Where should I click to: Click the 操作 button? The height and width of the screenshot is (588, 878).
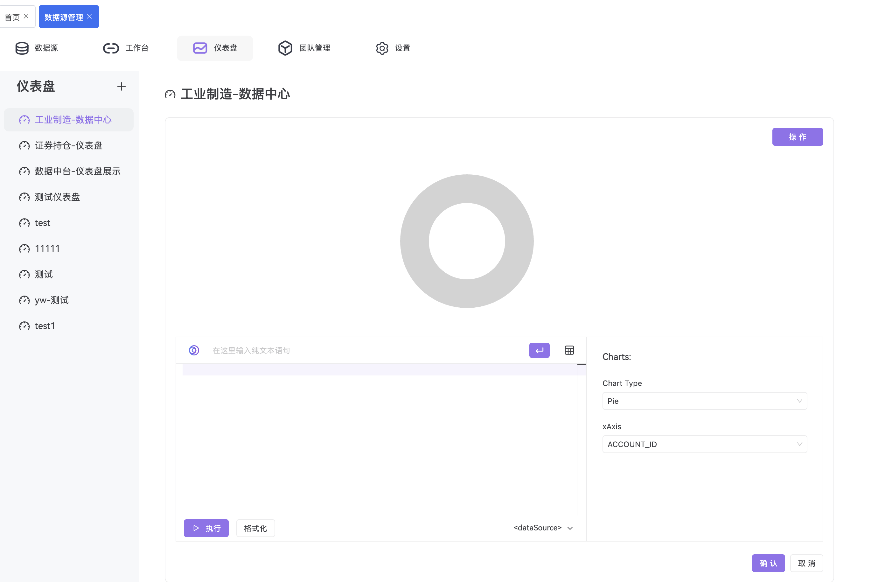click(797, 137)
